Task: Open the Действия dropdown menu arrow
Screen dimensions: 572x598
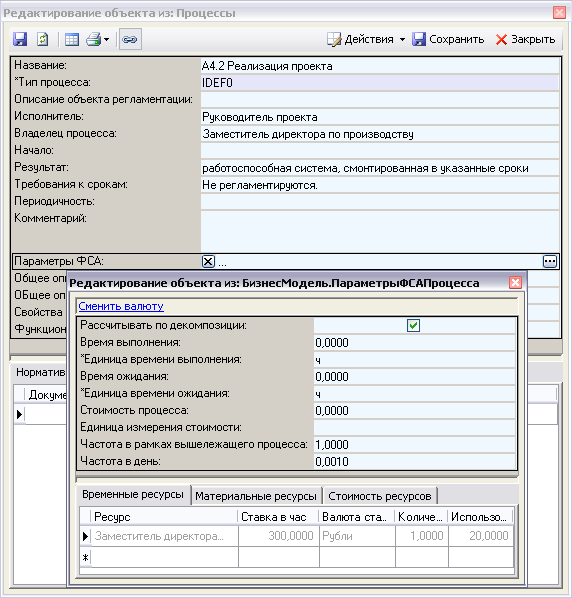Action: click(x=402, y=40)
